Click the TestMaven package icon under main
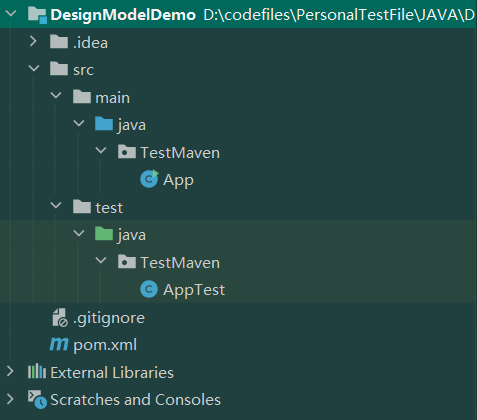This screenshot has width=477, height=420. click(x=127, y=152)
